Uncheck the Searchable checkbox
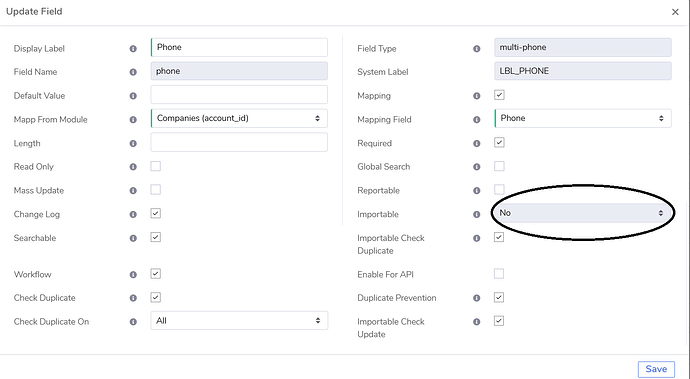690x379 pixels. tap(155, 237)
